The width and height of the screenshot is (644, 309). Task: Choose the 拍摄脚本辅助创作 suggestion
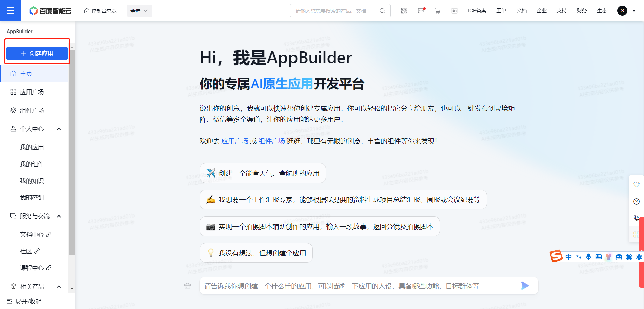coord(320,227)
